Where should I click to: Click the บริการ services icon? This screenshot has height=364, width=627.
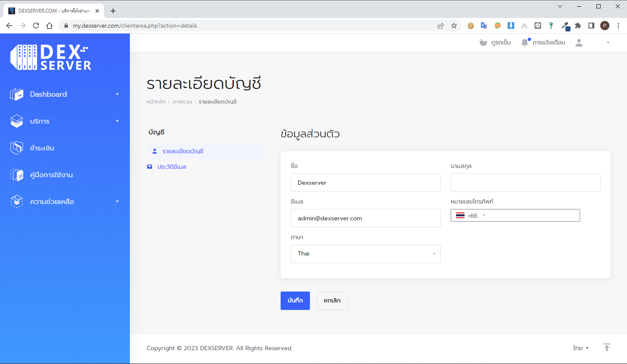[17, 121]
